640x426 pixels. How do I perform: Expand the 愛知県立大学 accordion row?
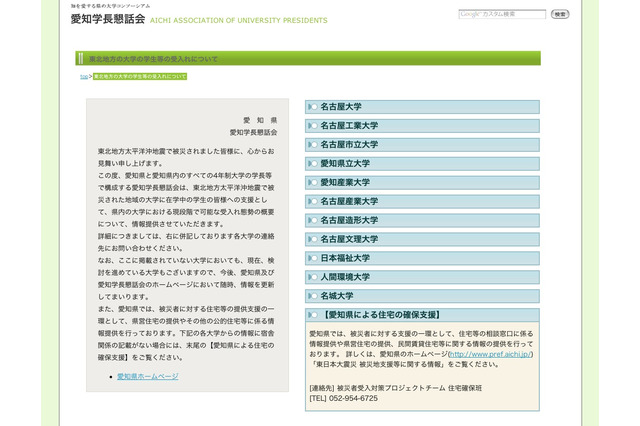pyautogui.click(x=422, y=164)
